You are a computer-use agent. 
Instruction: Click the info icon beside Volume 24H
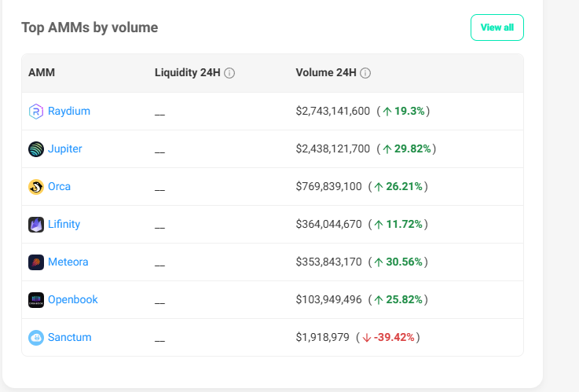click(365, 73)
